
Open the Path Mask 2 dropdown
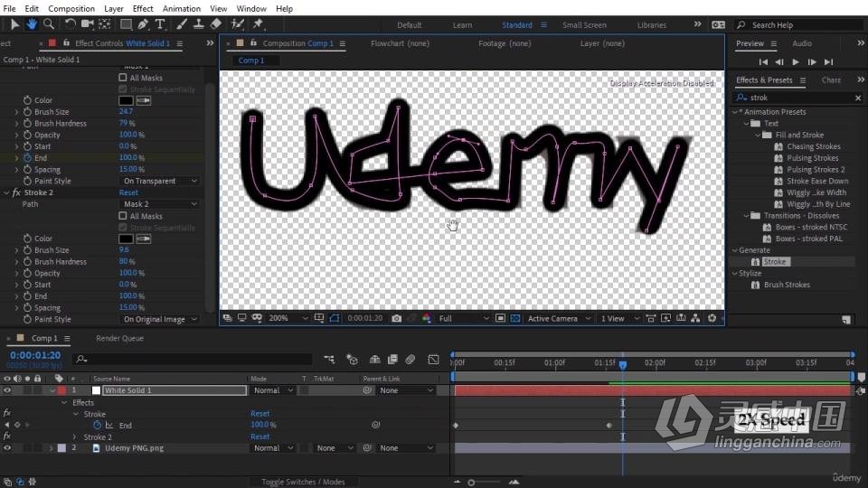coord(160,204)
